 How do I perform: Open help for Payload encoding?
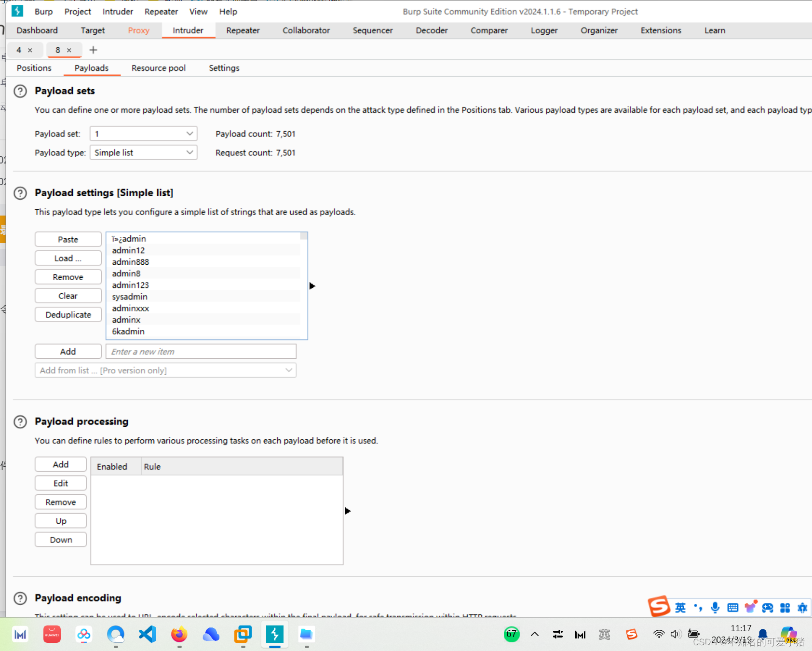20,598
